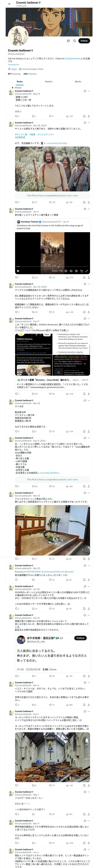Viewport: 98px width, 868px height.
Task: Open more menu on Dec 24, 2024 post
Action: 89,284
